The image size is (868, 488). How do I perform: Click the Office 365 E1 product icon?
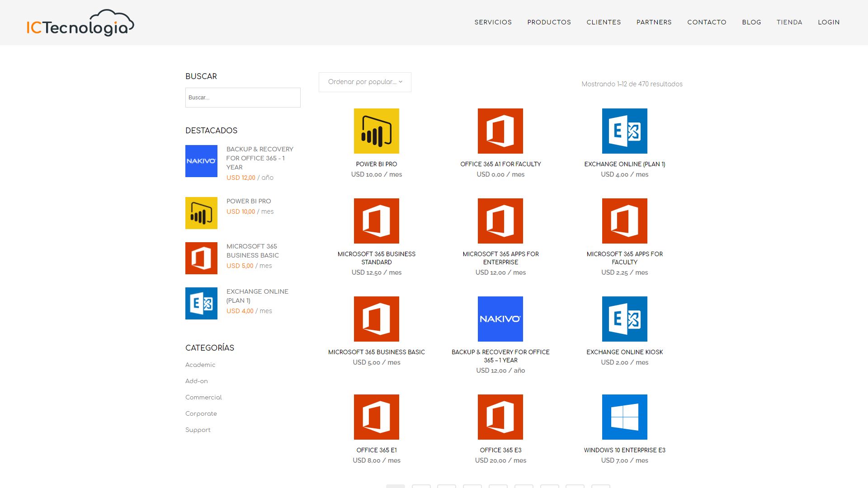pyautogui.click(x=376, y=417)
